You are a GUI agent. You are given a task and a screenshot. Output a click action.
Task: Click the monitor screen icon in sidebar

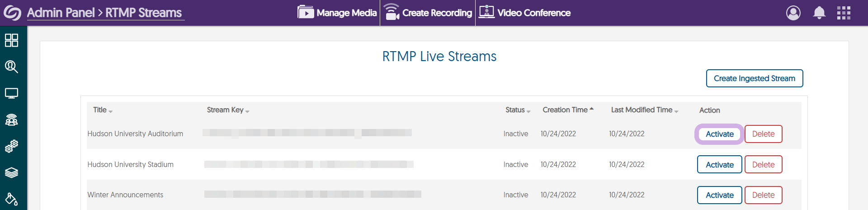[x=11, y=93]
